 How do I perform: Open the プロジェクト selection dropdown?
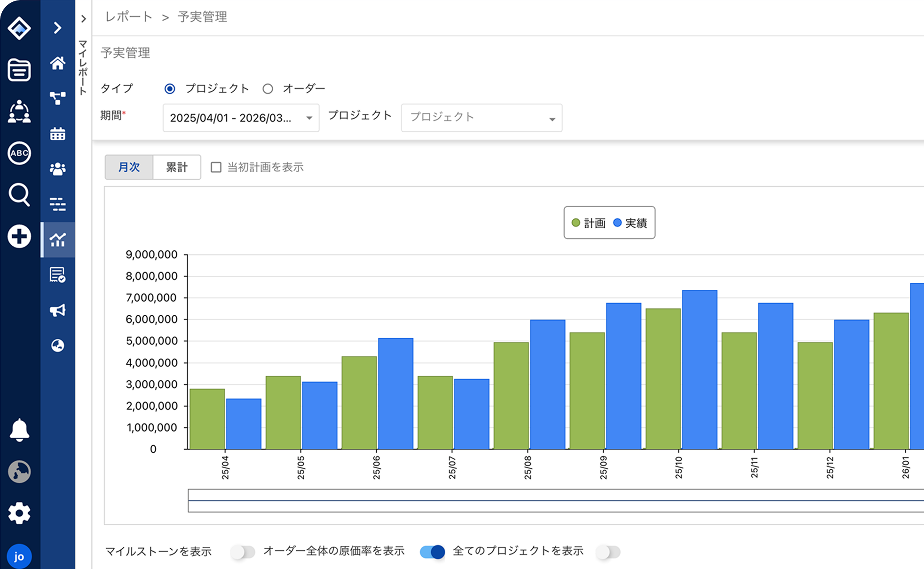481,118
